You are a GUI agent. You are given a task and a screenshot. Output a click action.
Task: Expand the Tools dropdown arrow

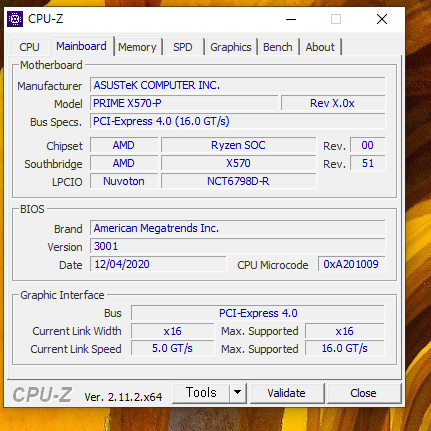237,393
